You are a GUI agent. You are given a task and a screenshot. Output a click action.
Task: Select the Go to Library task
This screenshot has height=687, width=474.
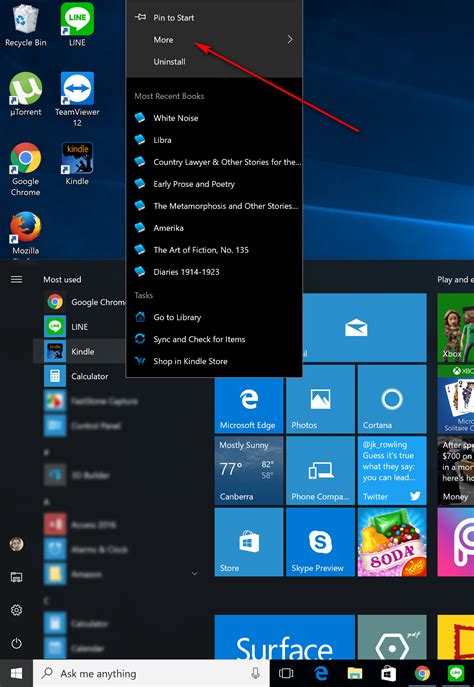214,317
